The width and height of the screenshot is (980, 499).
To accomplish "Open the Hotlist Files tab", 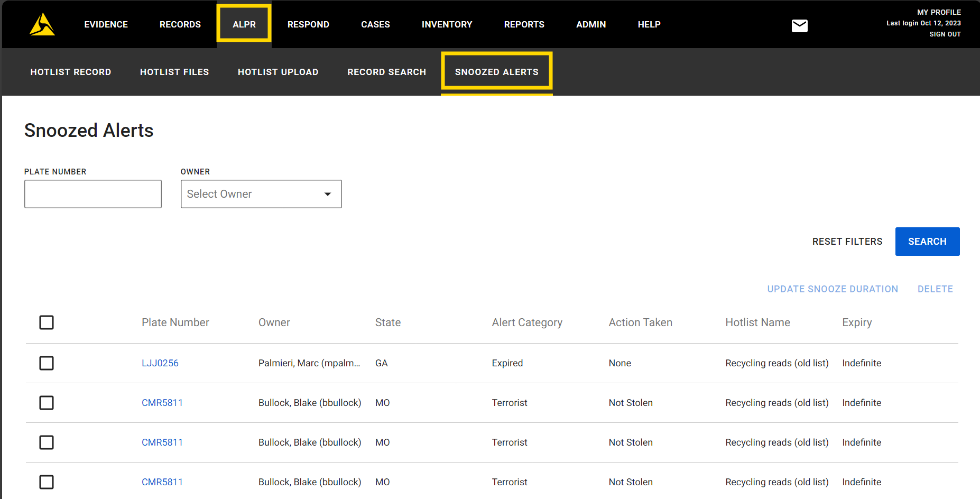I will pos(174,72).
